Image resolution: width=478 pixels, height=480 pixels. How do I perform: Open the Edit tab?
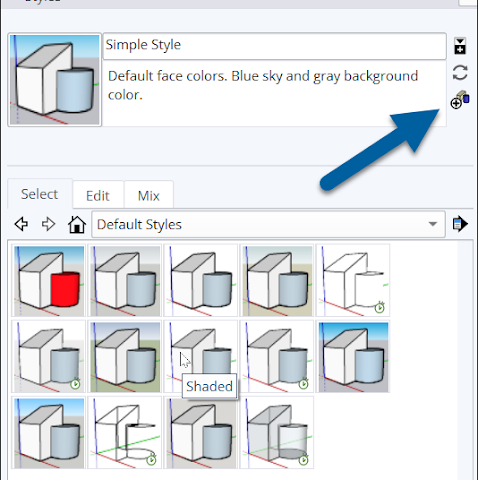click(98, 196)
